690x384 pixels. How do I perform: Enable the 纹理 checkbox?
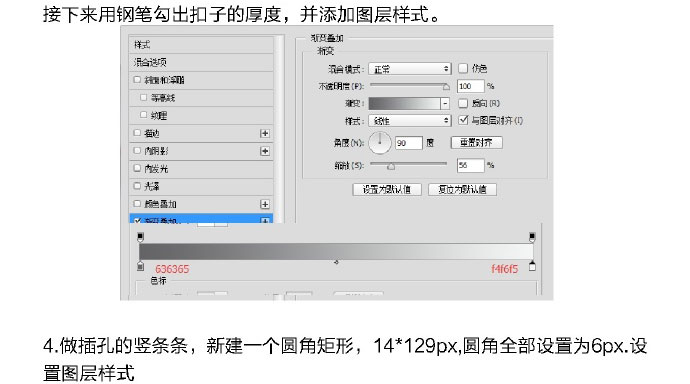143,115
